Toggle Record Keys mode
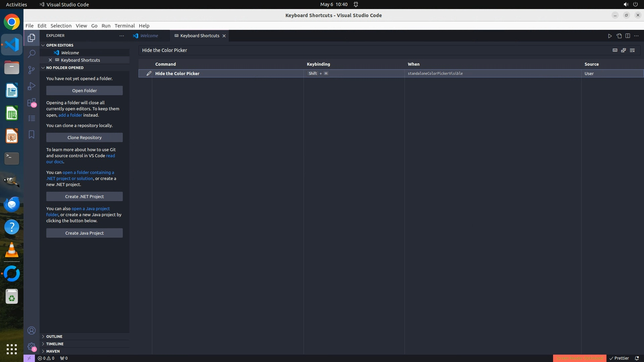644x362 pixels. click(615, 50)
